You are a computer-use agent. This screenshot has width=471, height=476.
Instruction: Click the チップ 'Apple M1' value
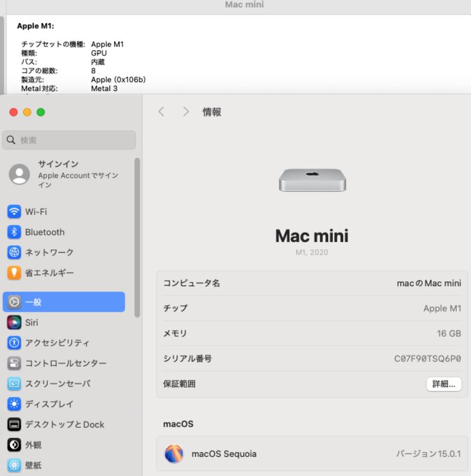pos(442,308)
